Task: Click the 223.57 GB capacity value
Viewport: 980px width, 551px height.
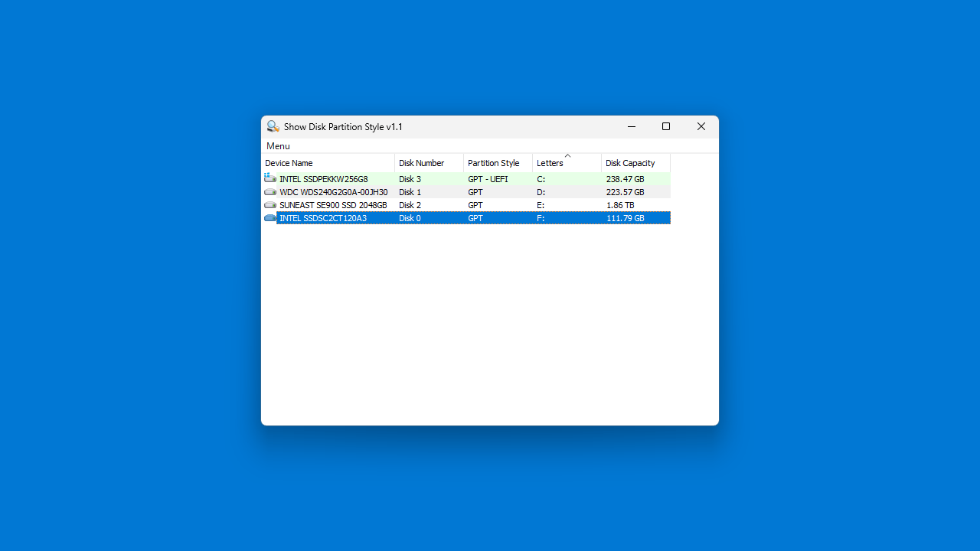Action: pyautogui.click(x=626, y=192)
